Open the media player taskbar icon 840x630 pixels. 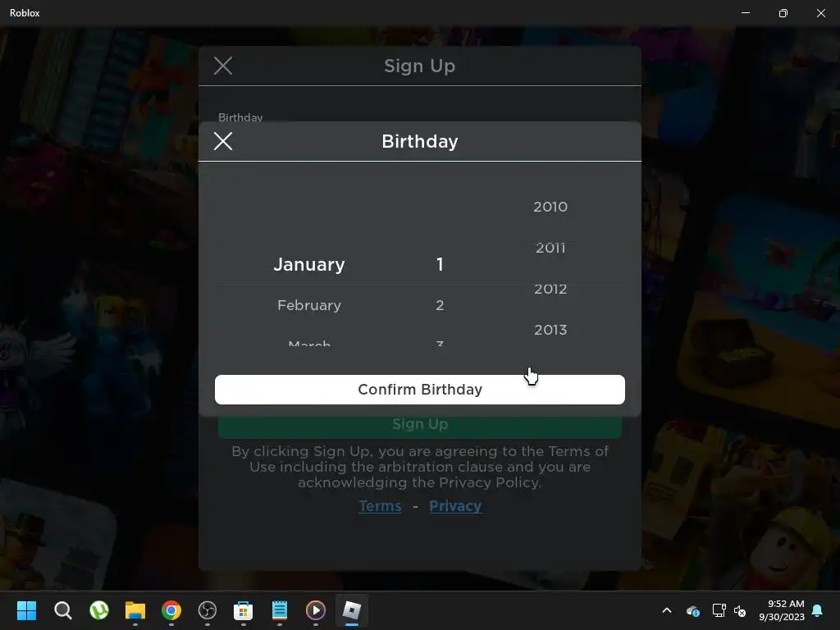[x=316, y=610]
